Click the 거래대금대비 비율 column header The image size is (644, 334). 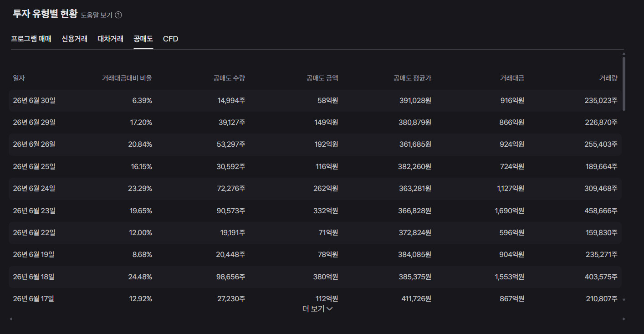[127, 78]
